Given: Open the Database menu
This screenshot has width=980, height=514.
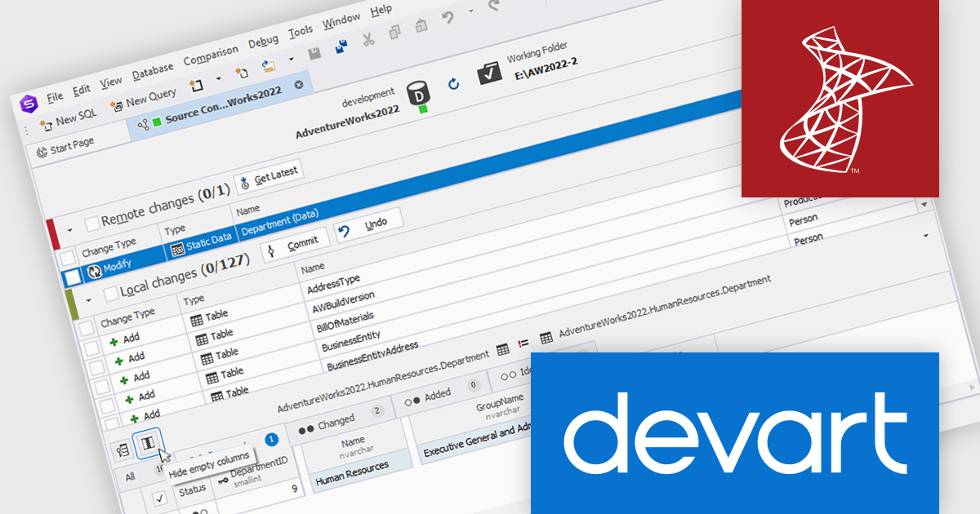Looking at the screenshot, I should (x=153, y=70).
